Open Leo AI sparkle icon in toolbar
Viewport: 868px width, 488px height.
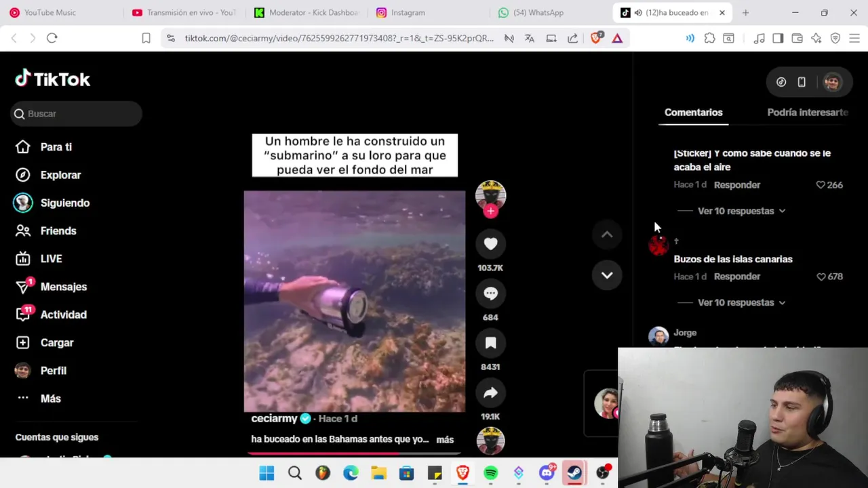816,39
